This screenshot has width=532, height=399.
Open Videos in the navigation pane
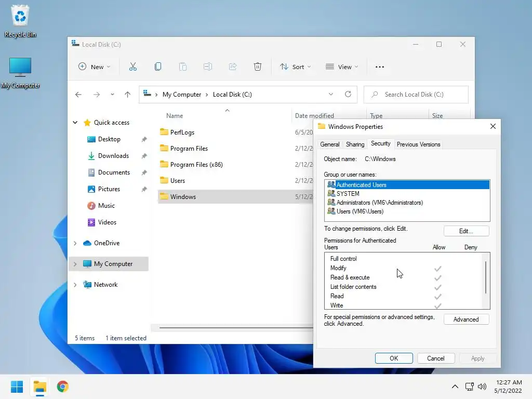pyautogui.click(x=107, y=222)
